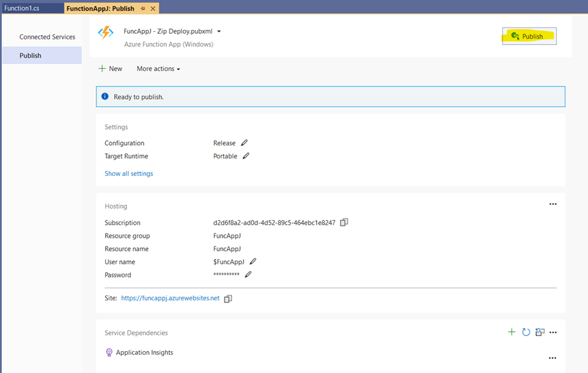Click the Resource group FuncAppJ value
Image resolution: width=588 pixels, height=373 pixels.
coord(227,236)
